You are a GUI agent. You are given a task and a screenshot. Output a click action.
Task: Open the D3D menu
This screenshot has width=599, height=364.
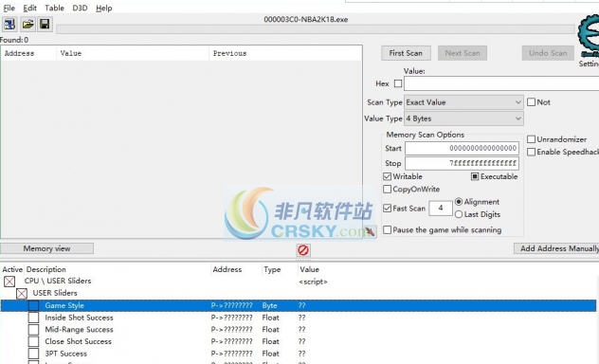80,8
